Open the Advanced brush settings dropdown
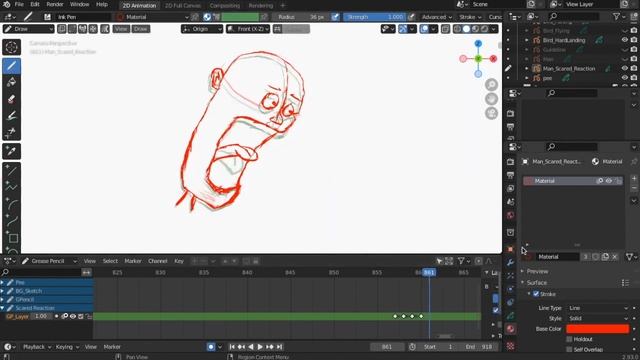 coord(437,17)
